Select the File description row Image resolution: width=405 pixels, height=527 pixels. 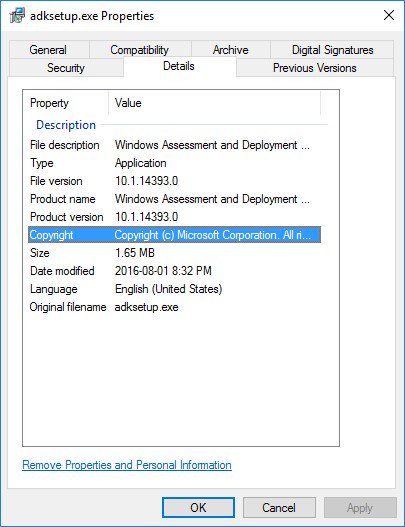pos(174,145)
